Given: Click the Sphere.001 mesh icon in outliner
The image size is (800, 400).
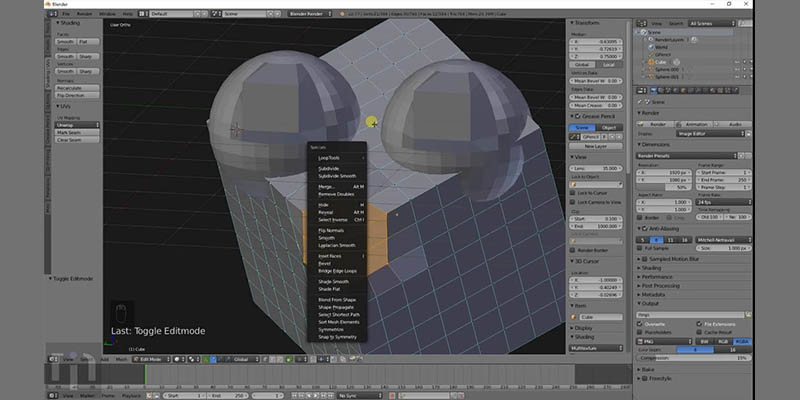Looking at the screenshot, I should coord(651,77).
